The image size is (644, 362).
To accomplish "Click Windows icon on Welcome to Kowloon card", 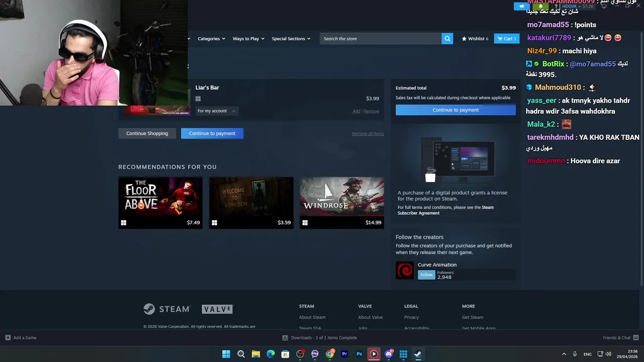I will (x=214, y=223).
